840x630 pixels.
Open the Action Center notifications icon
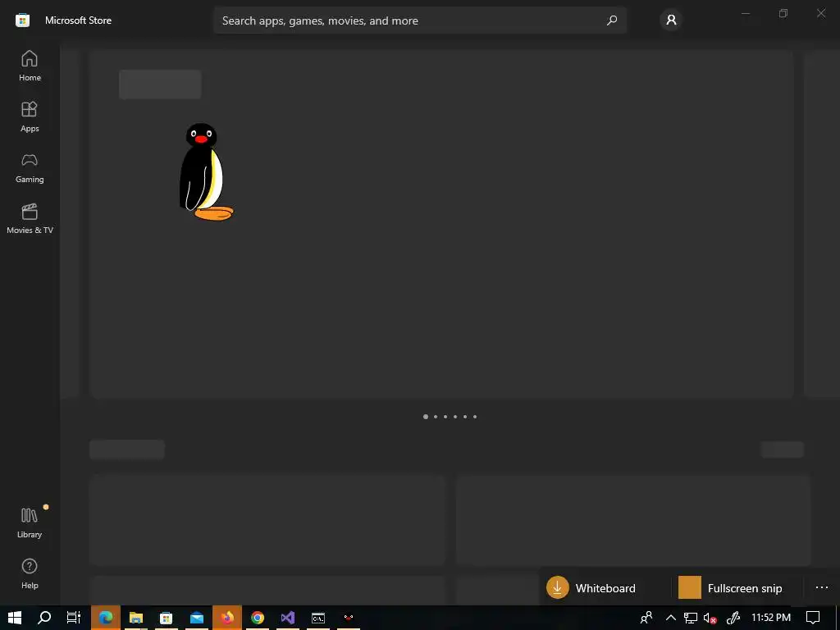pos(813,618)
